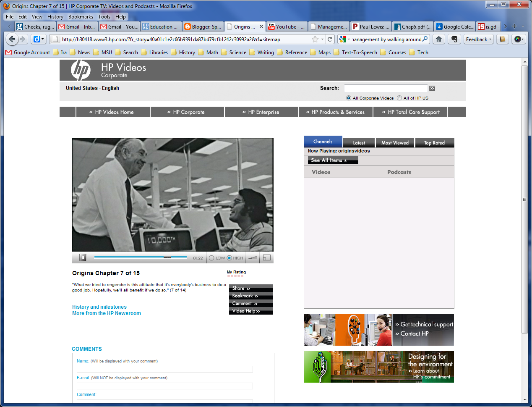The height and width of the screenshot is (407, 532).
Task: Switch to the Blogger browser tab
Action: tap(203, 26)
